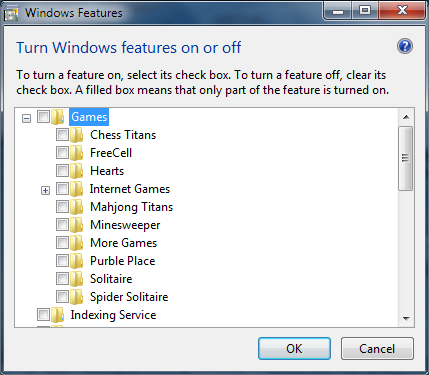Confirm changes with the OK button

[294, 349]
